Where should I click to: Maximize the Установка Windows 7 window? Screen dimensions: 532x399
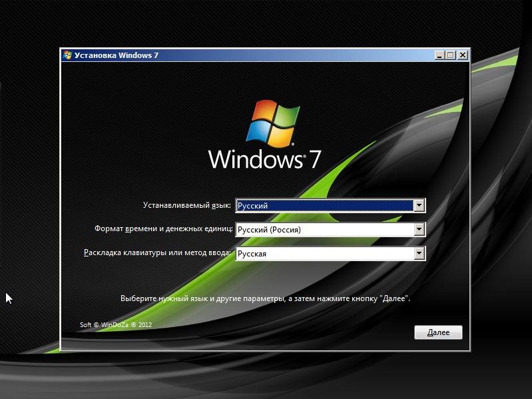[x=451, y=55]
